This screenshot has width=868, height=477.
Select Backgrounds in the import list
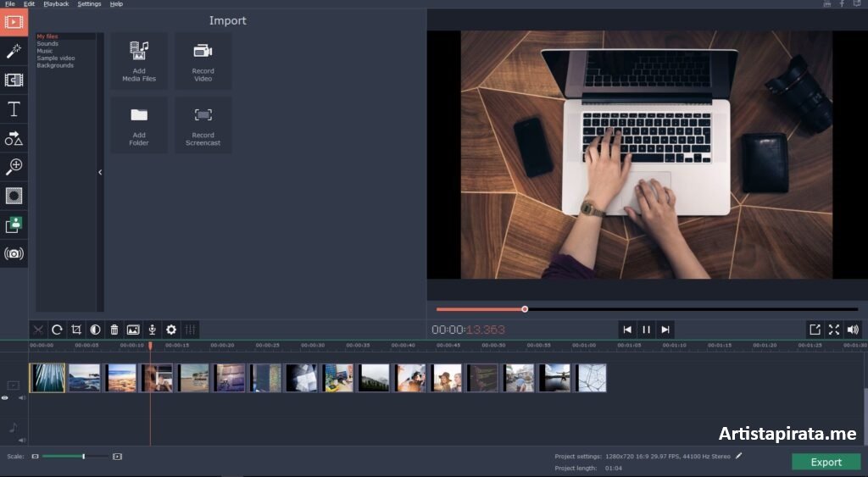tap(55, 65)
